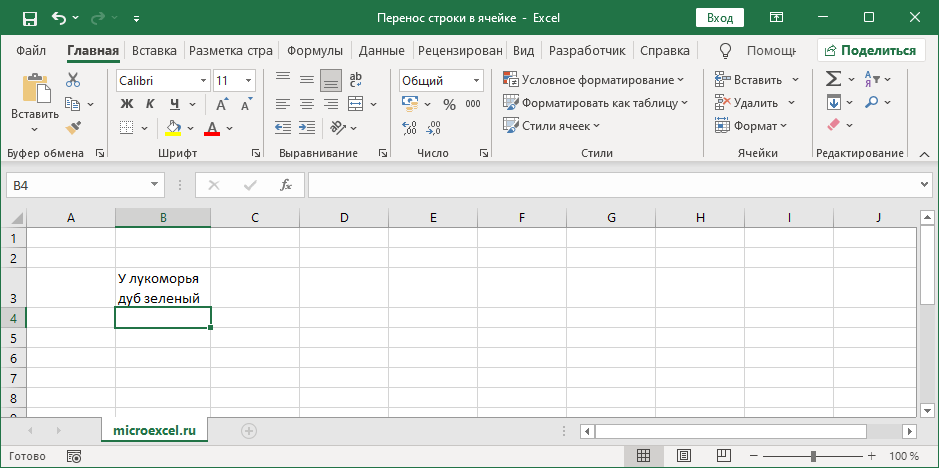Toggle bold formatting (Ж)
Screen dimensions: 939x468
pyautogui.click(x=126, y=104)
